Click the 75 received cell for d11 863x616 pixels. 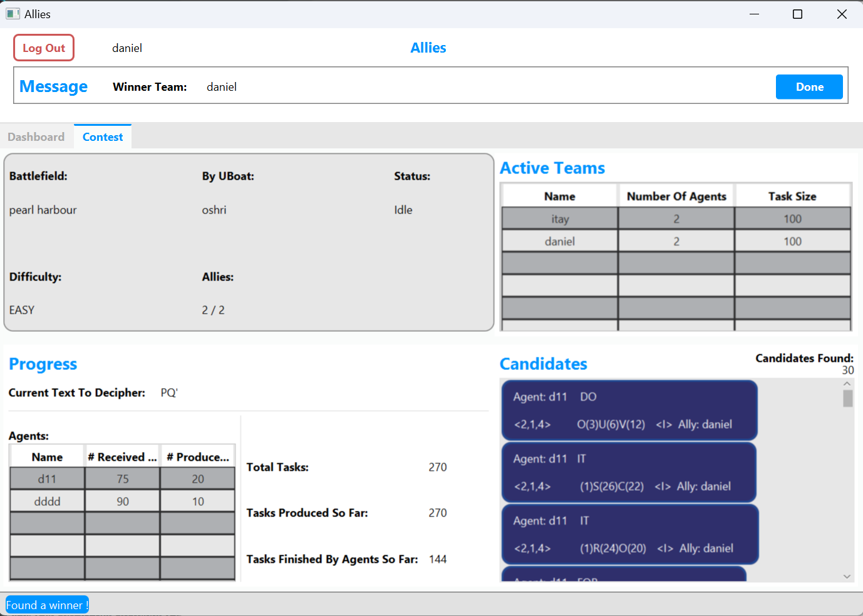coord(123,479)
